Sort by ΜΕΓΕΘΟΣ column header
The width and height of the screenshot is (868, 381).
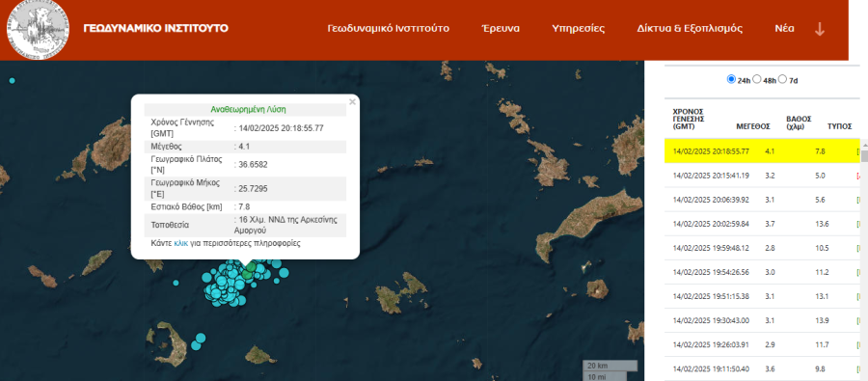click(753, 126)
